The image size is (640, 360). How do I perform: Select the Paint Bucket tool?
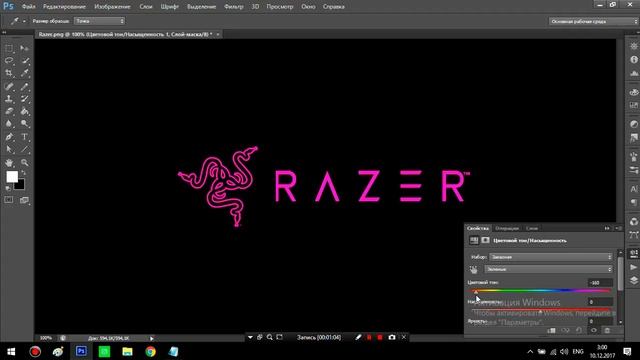point(24,111)
